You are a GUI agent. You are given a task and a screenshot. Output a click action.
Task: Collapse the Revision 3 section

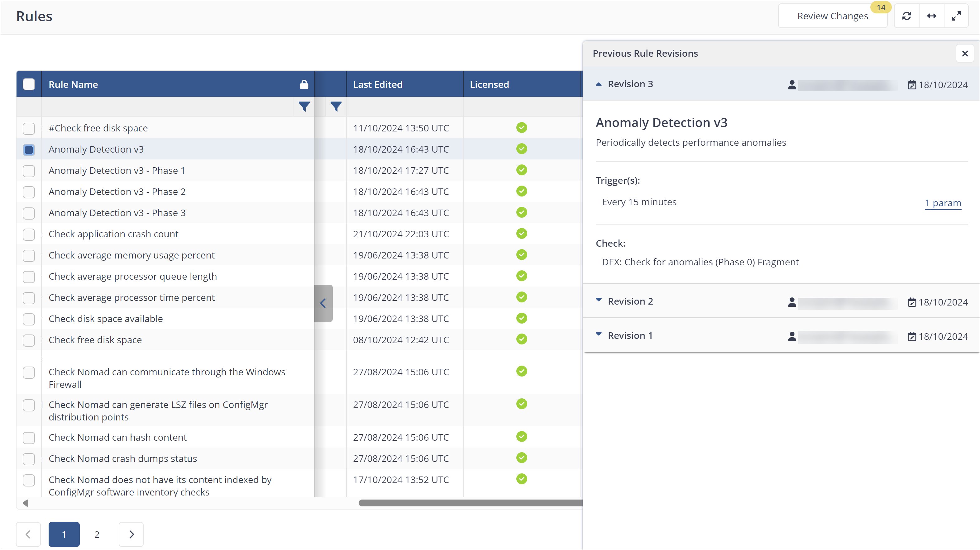[x=599, y=84]
